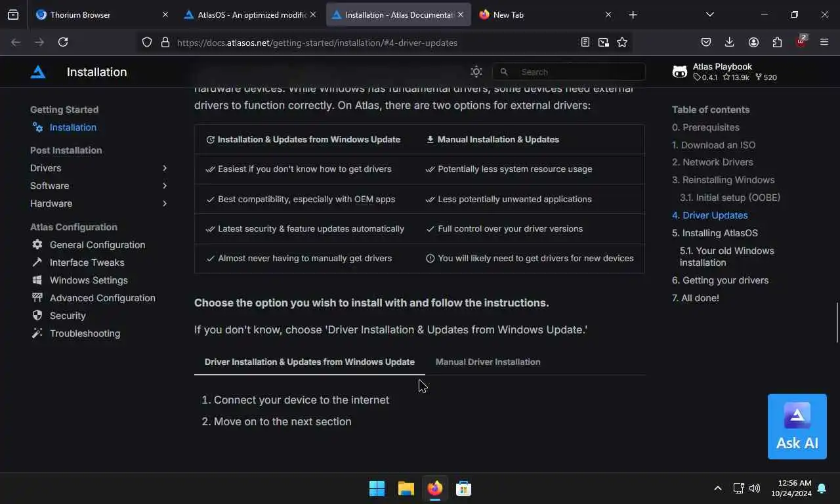Jump to 3. Reinstalling Windows section
Screen dimensions: 840x504
[723, 180]
